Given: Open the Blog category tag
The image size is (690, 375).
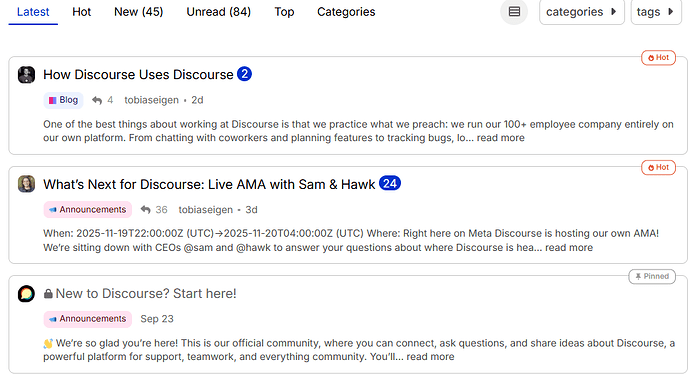Looking at the screenshot, I should [63, 100].
